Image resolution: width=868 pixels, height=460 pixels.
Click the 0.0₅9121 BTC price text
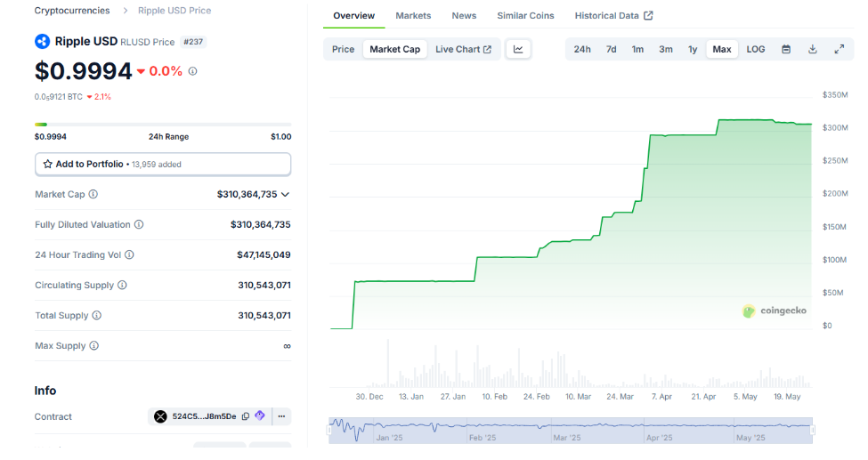(58, 96)
